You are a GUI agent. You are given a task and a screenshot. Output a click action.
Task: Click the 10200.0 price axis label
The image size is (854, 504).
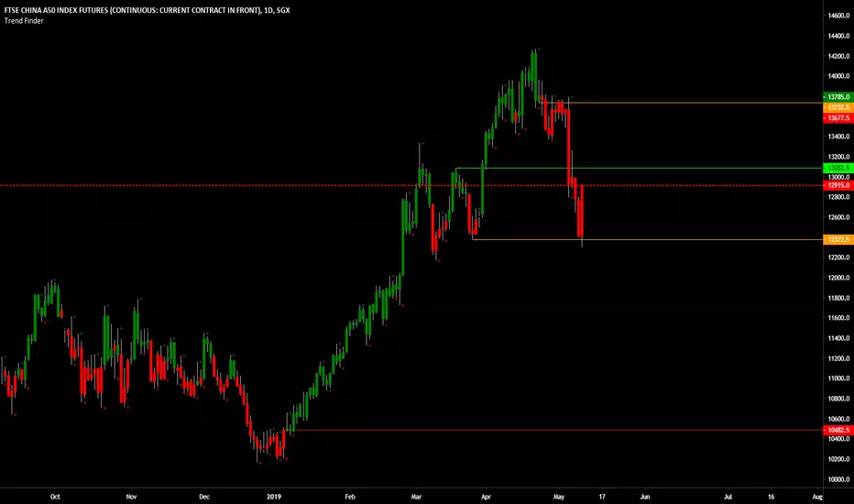click(x=839, y=459)
